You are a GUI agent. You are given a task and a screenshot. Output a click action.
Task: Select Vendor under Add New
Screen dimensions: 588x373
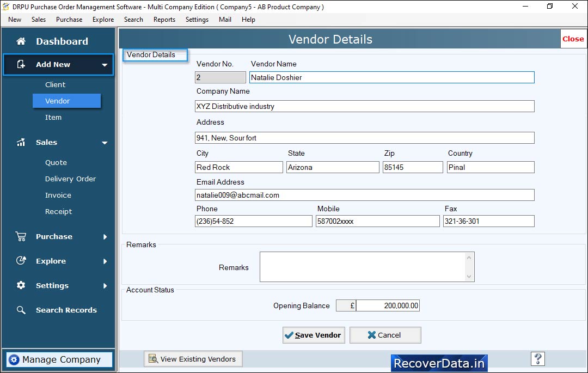click(67, 101)
